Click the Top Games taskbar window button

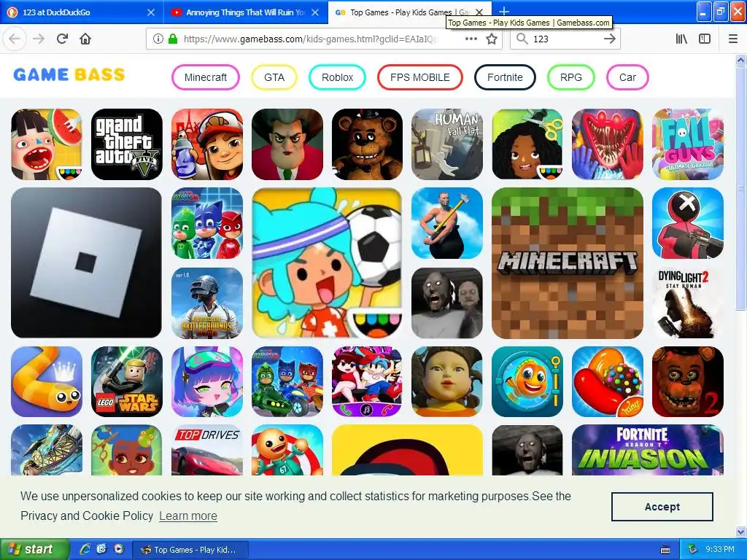190,550
